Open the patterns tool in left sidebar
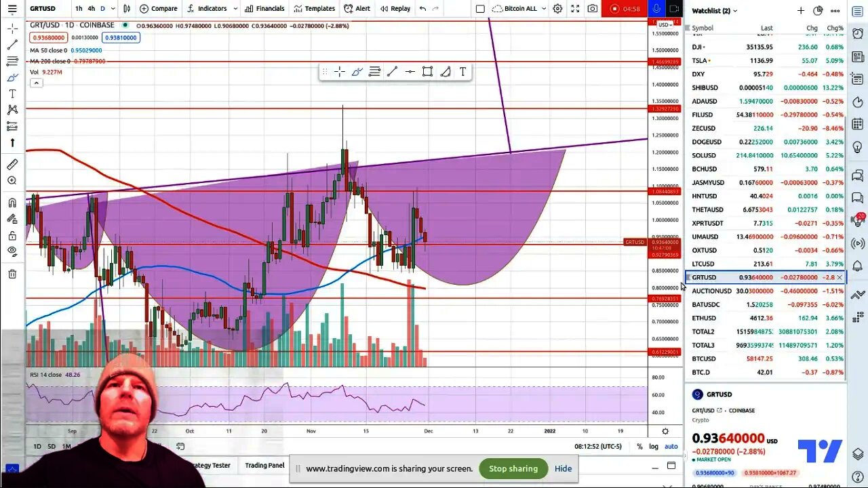The height and width of the screenshot is (488, 868). [x=12, y=110]
